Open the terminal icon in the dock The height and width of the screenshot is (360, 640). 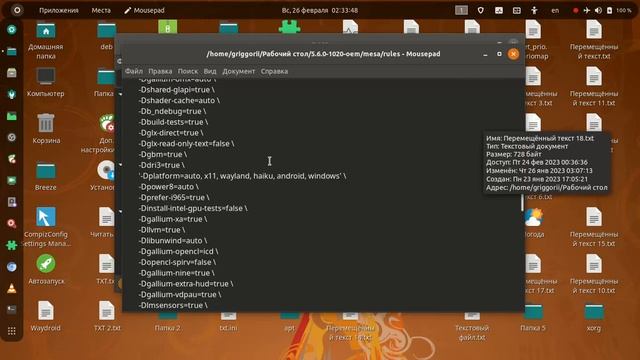pos(12,310)
